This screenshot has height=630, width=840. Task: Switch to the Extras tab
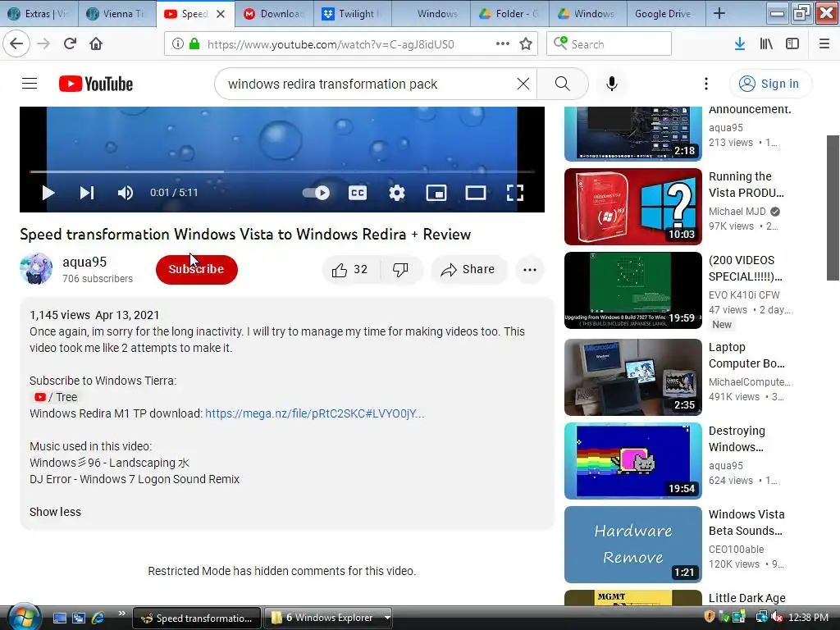39,13
